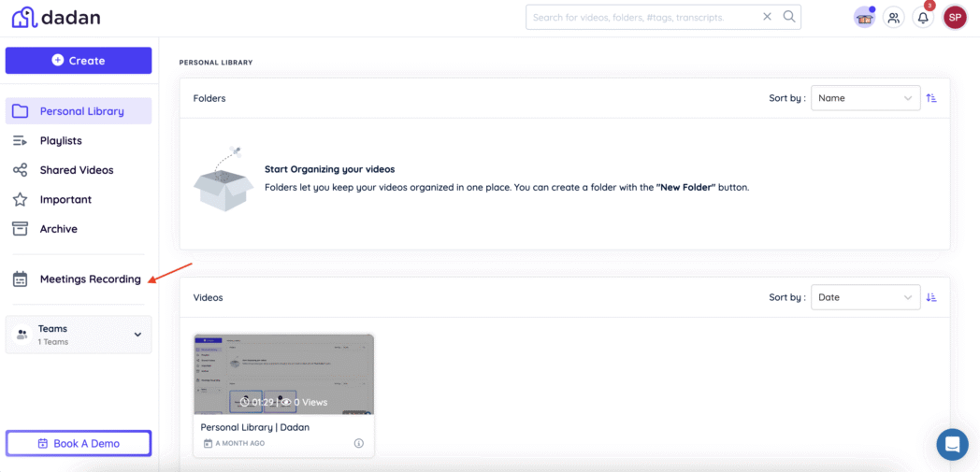Open the SP profile avatar
This screenshot has height=472, width=980.
pyautogui.click(x=955, y=18)
